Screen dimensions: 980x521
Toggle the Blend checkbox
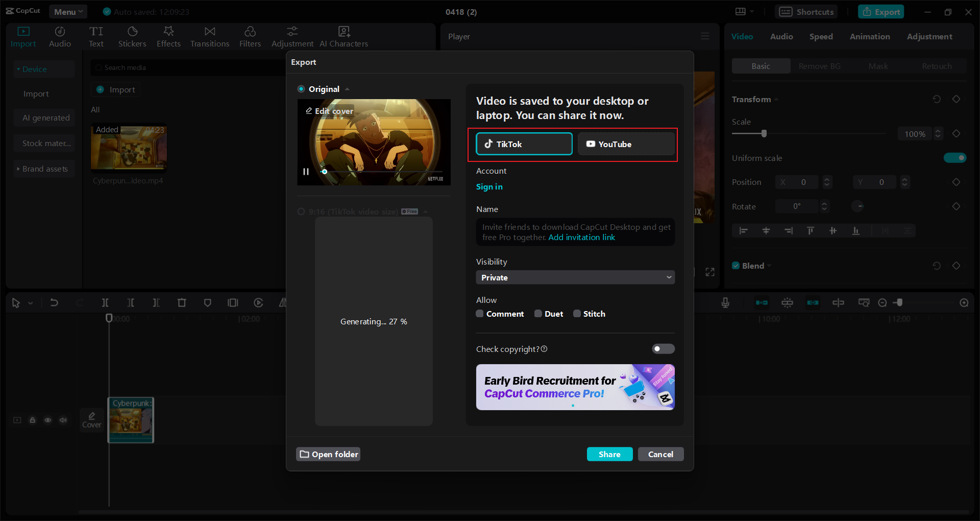736,266
